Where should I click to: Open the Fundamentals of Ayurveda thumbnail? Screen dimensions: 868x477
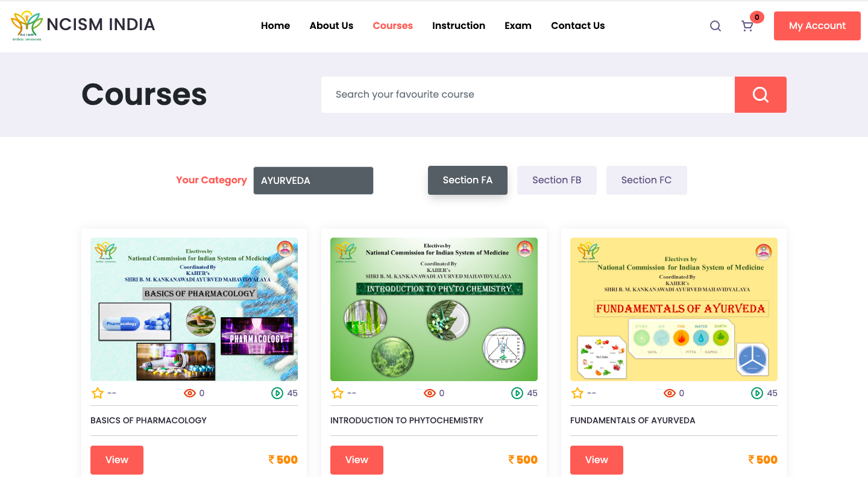[x=674, y=309]
